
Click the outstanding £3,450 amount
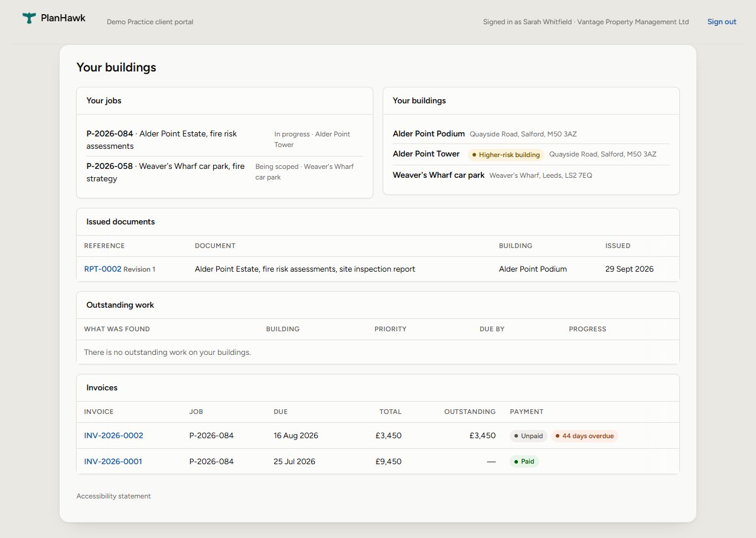[483, 436]
